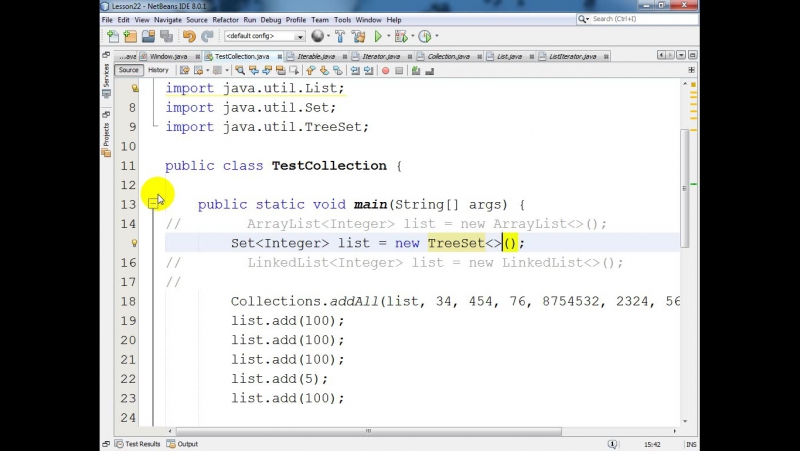
Task: Switch editor to History view
Action: click(158, 70)
